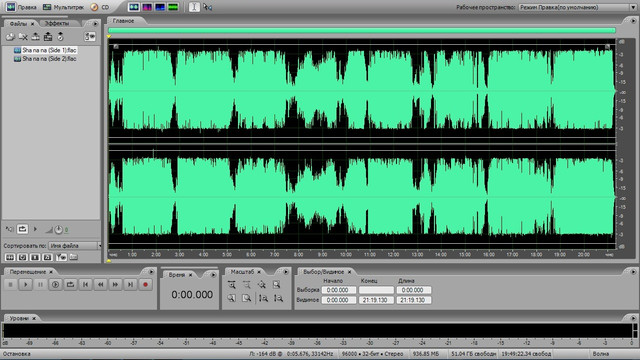
Task: Switch to the Файлы tab
Action: coord(18,24)
